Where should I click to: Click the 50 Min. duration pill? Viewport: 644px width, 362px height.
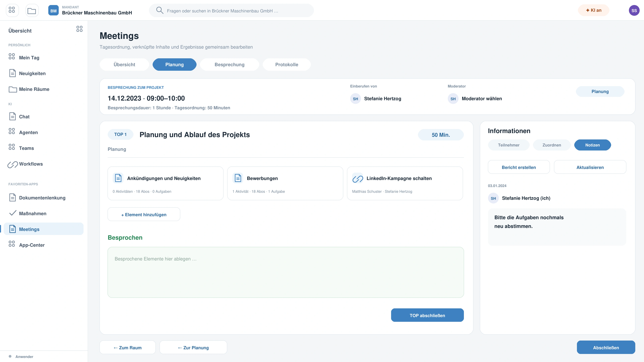point(441,135)
